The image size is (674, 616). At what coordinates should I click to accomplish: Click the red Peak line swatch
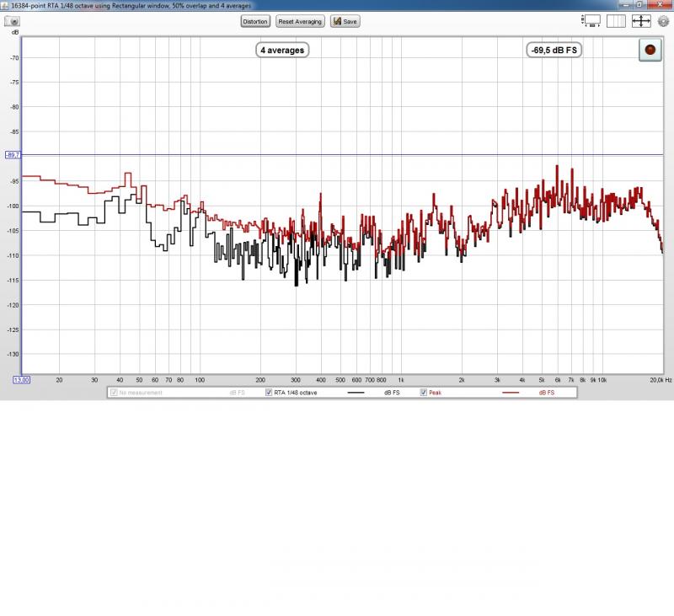511,393
